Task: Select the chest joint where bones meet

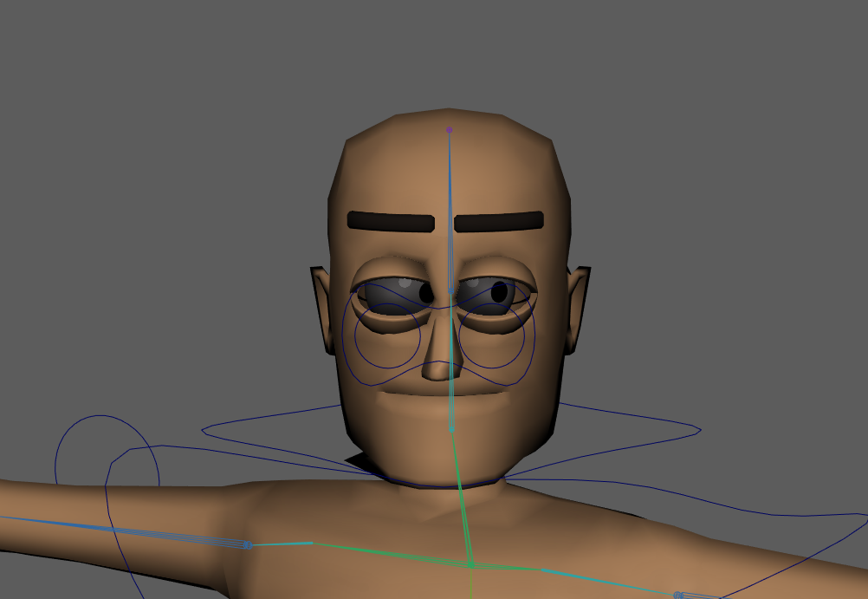Action: tap(470, 564)
